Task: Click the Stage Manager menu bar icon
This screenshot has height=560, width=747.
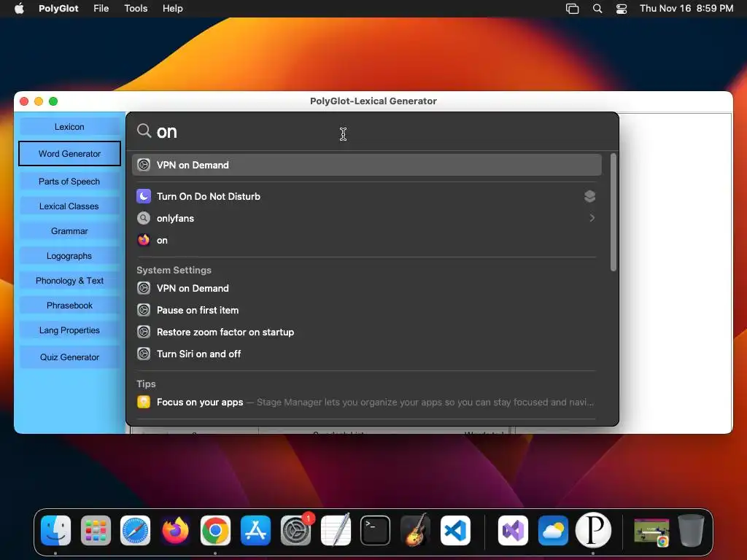Action: coord(572,9)
